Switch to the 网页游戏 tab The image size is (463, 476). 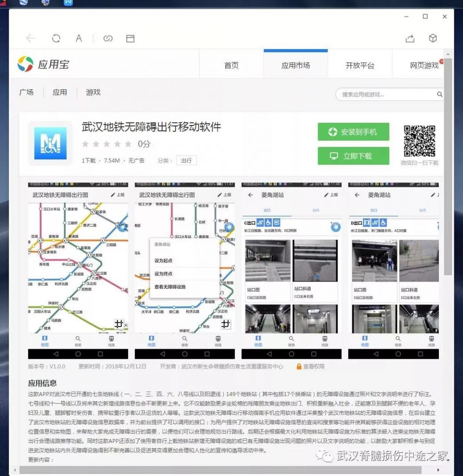424,65
